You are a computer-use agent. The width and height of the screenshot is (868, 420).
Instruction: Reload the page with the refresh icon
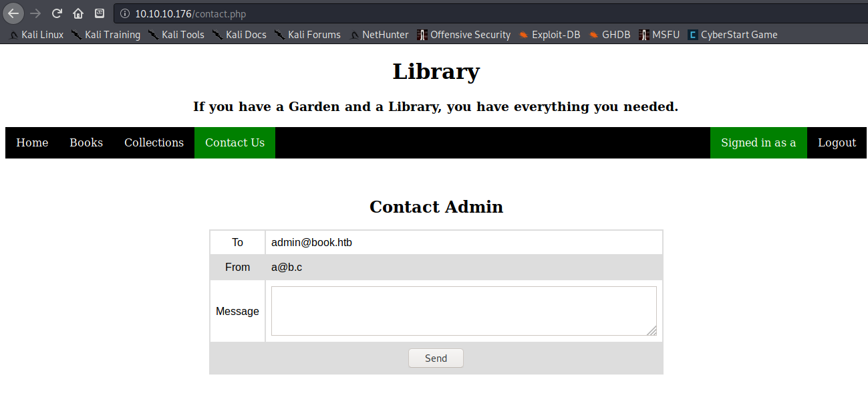click(57, 13)
